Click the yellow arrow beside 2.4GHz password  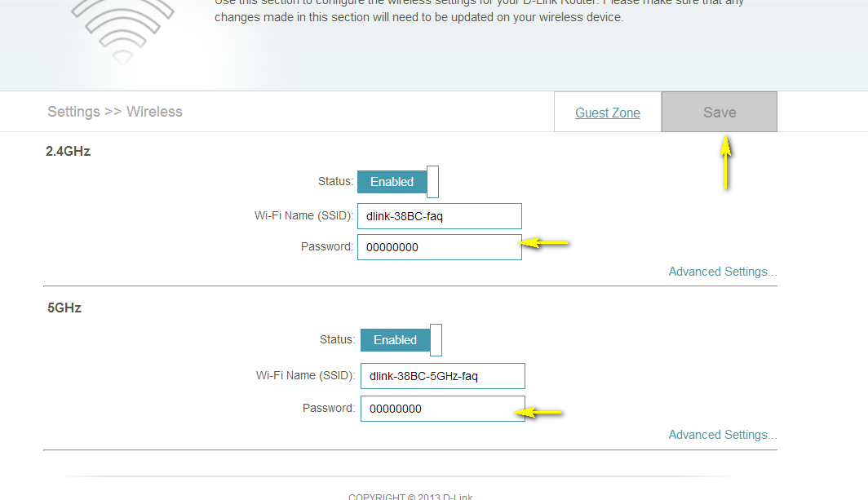coord(545,242)
